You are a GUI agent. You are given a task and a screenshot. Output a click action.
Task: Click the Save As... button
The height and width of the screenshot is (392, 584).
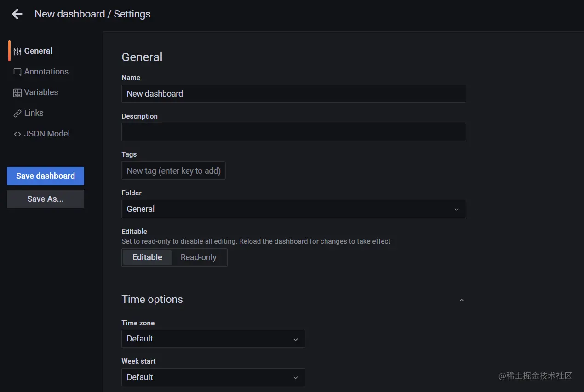point(46,199)
